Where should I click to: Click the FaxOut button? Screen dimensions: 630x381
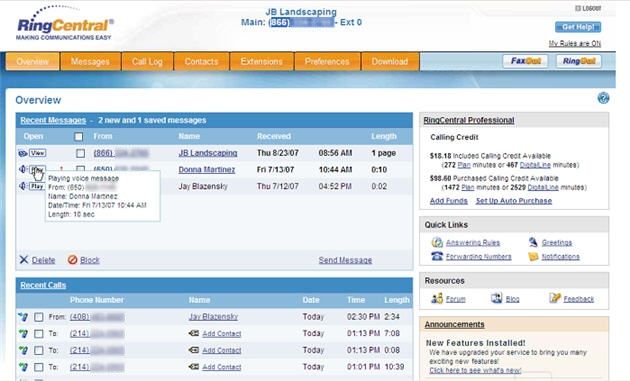coord(526,61)
